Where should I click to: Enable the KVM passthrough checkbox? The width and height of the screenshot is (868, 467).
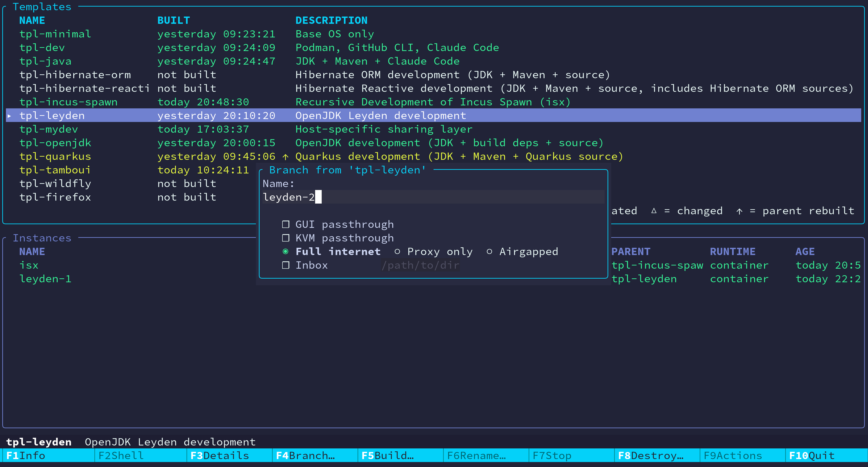click(285, 238)
